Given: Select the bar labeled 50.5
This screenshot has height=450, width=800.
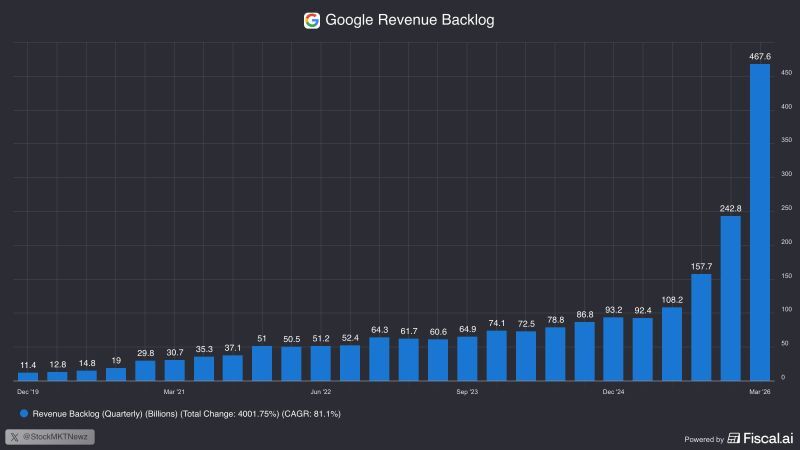Looking at the screenshot, I should (291, 364).
